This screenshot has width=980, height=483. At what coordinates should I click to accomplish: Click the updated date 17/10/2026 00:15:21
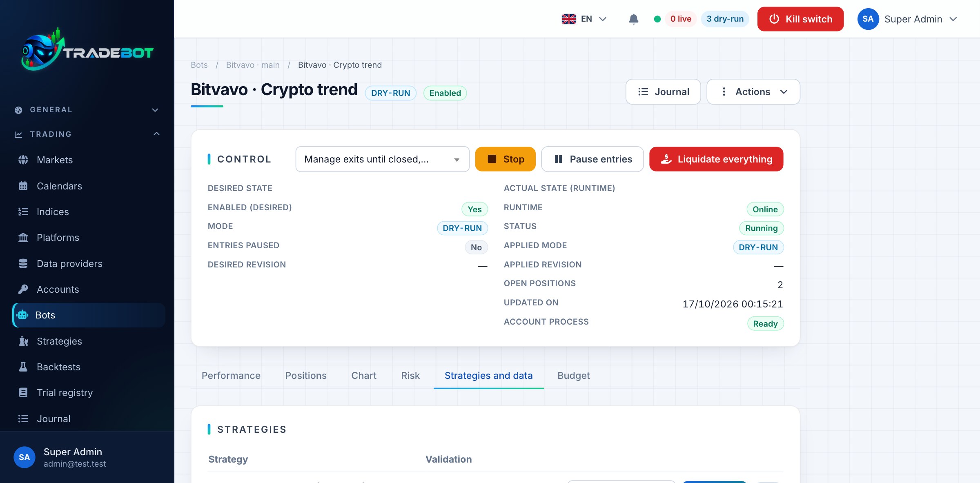[733, 304]
